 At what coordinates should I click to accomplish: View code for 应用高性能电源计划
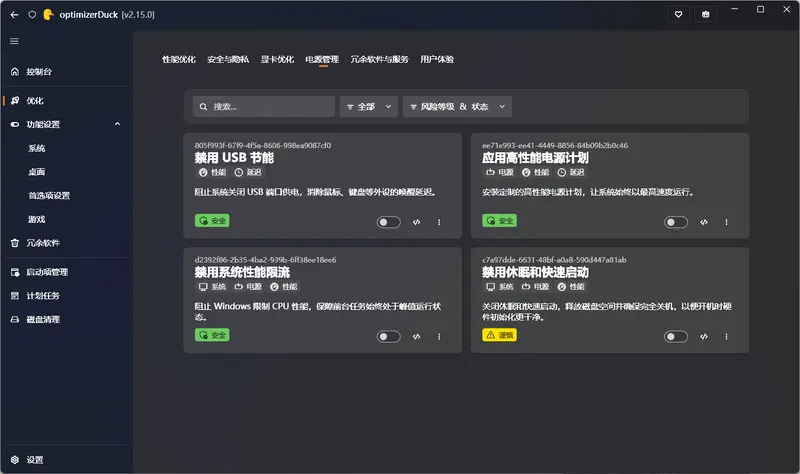pyautogui.click(x=704, y=222)
